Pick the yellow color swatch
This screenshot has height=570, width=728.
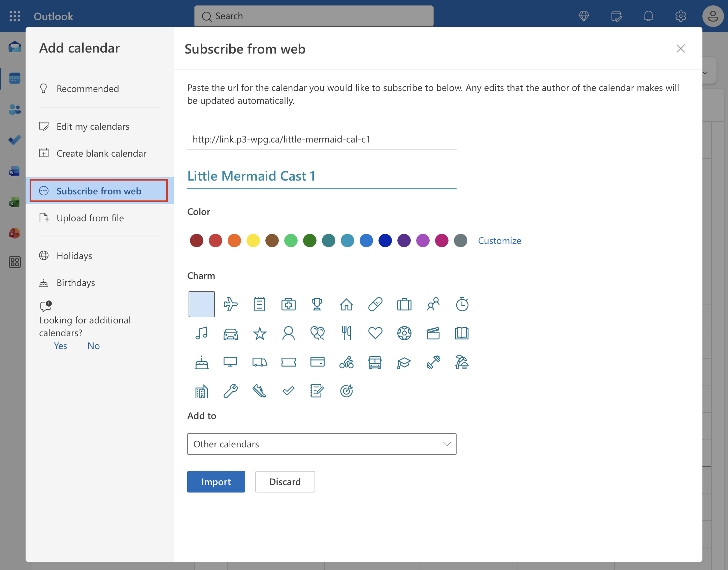[x=253, y=241]
